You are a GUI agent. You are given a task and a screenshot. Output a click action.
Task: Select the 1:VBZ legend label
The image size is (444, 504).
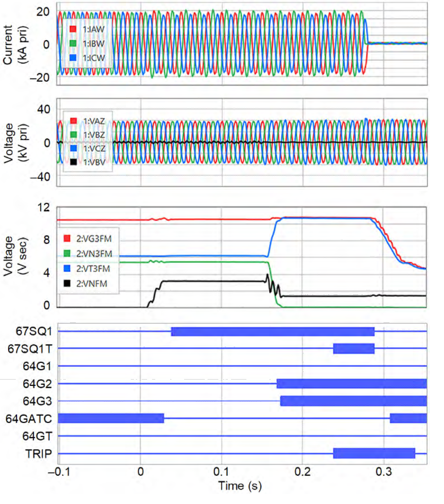point(94,135)
